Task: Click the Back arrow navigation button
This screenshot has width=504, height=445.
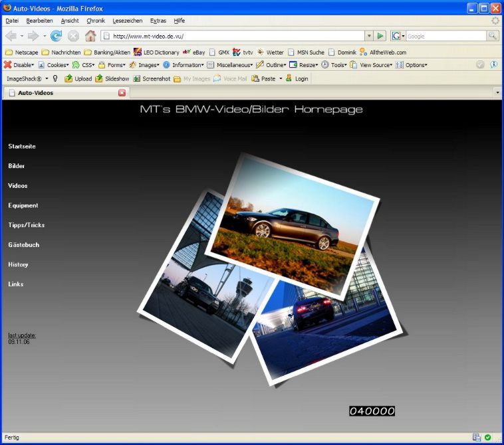Action: [11, 36]
